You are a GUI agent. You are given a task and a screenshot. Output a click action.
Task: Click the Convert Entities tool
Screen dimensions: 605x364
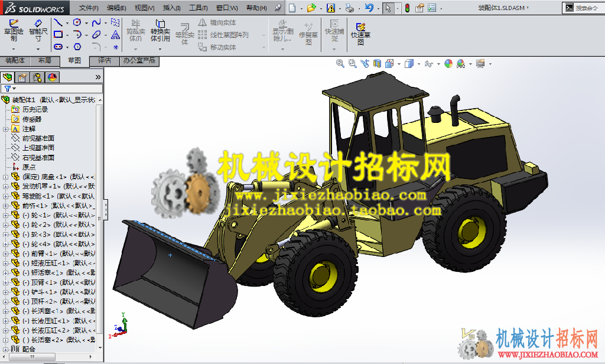(160, 31)
